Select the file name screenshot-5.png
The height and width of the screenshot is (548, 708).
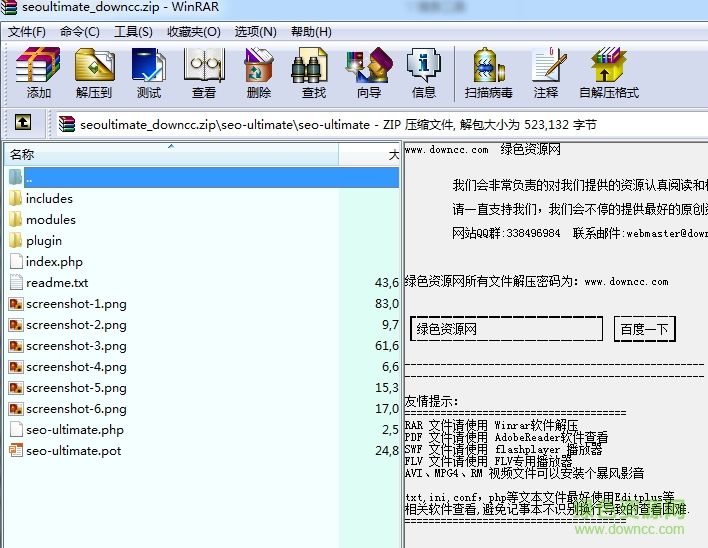point(76,388)
